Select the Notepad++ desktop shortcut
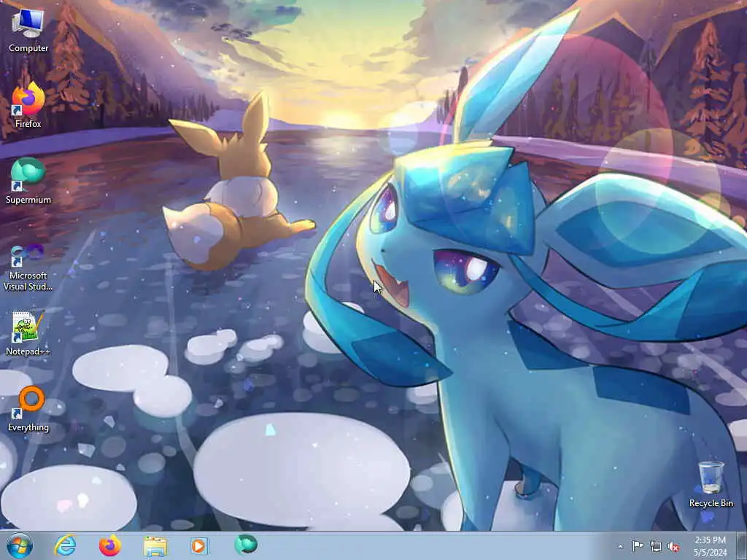Viewport: 747px width, 560px height. pyautogui.click(x=28, y=333)
